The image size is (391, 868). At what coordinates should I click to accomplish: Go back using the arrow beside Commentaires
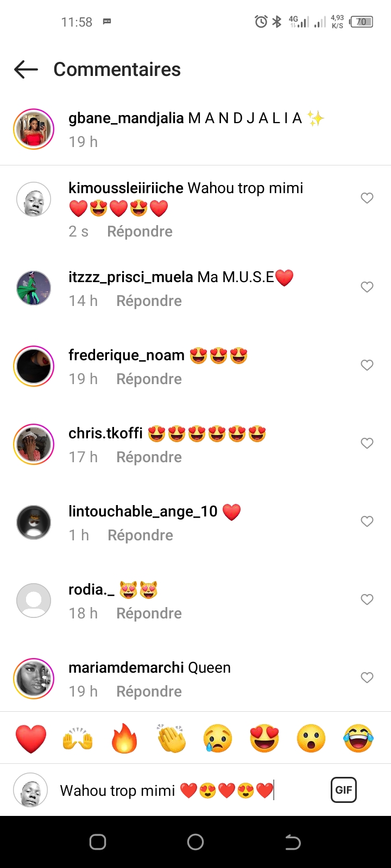[26, 69]
